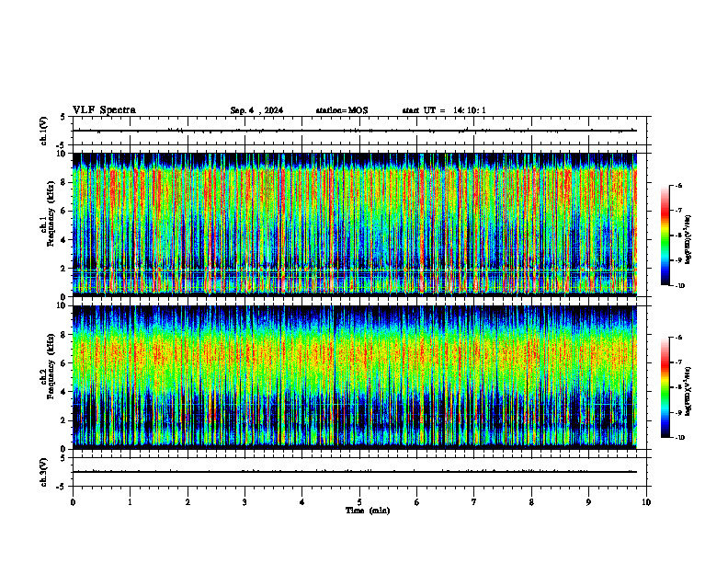
Task: Click the ch.2 spectrogram color scale bar
Action: click(665, 387)
